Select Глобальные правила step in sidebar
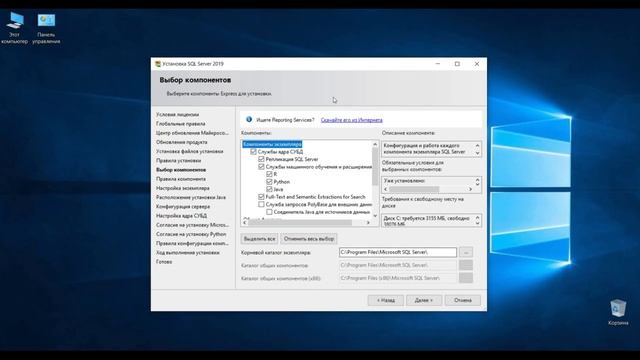Screen dimensions: 640x360 click(x=180, y=124)
